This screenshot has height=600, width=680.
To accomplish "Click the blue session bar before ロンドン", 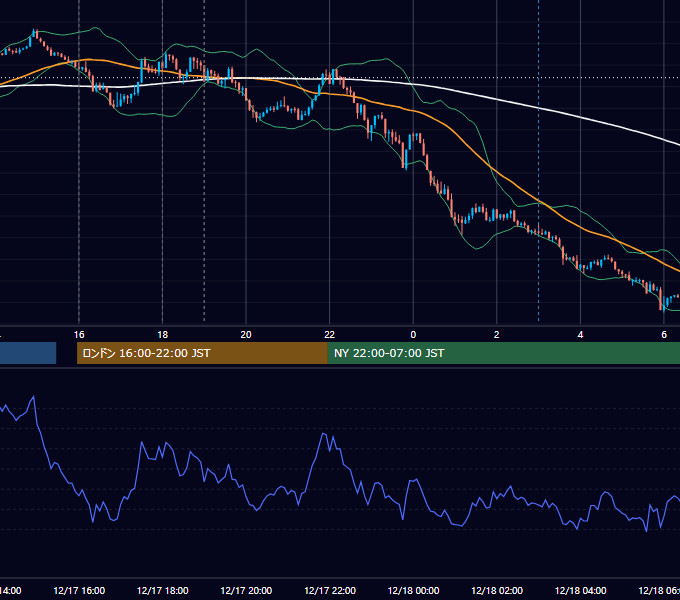I will pyautogui.click(x=28, y=353).
